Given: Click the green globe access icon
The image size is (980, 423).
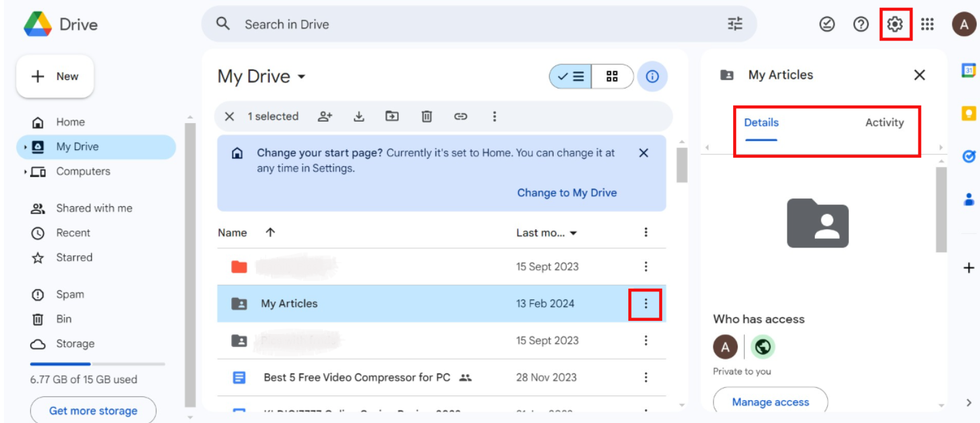Looking at the screenshot, I should tap(763, 347).
